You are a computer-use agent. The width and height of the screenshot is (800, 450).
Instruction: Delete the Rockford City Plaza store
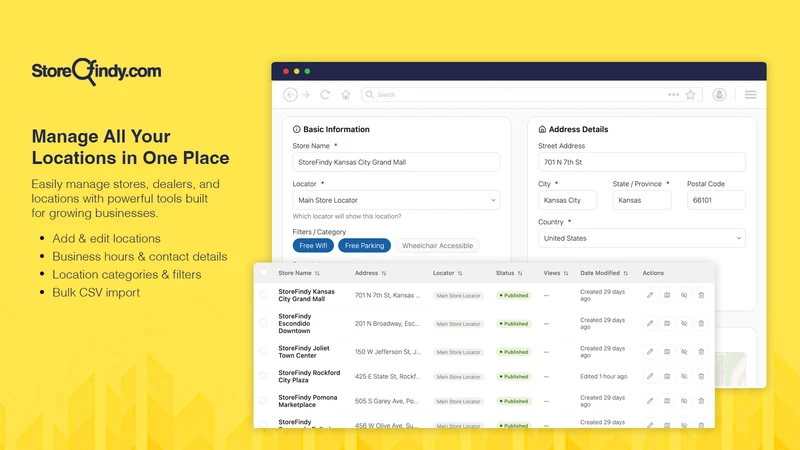click(x=702, y=377)
